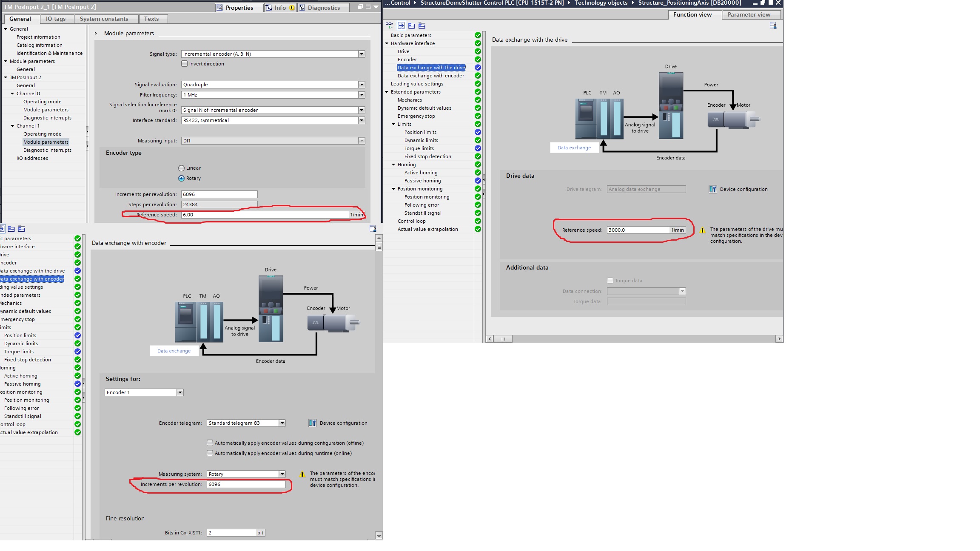Click the Device configuration icon beside the encoder telegram
This screenshot has height=551, width=980.
tap(312, 423)
